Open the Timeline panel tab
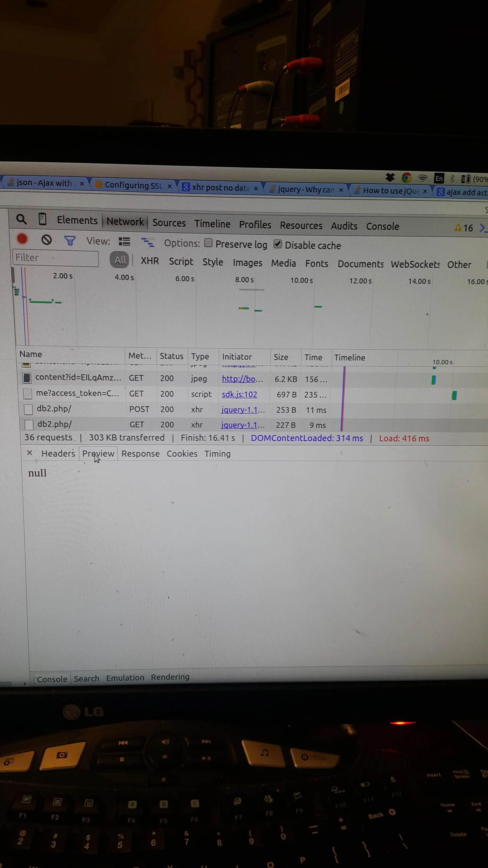Viewport: 488px width, 868px height. click(x=213, y=224)
